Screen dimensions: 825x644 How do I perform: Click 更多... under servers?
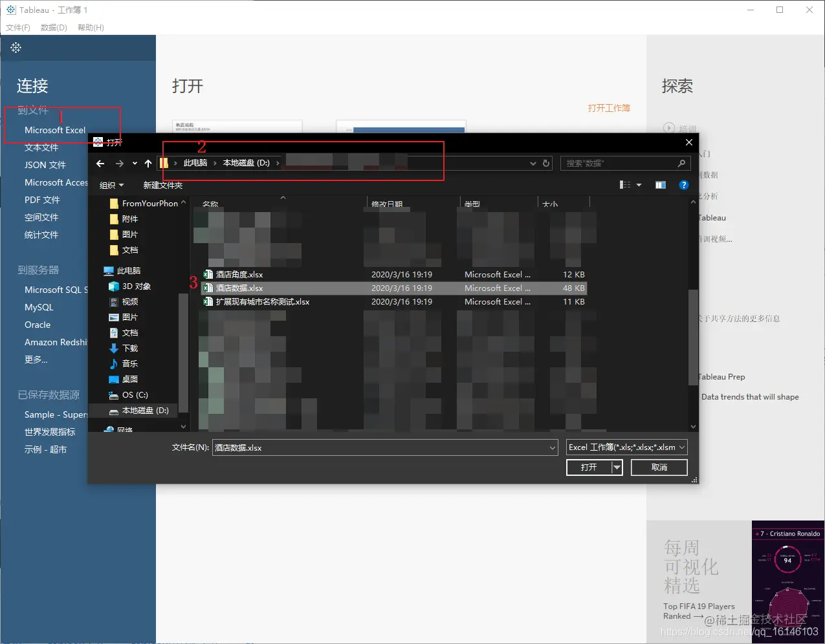[36, 360]
